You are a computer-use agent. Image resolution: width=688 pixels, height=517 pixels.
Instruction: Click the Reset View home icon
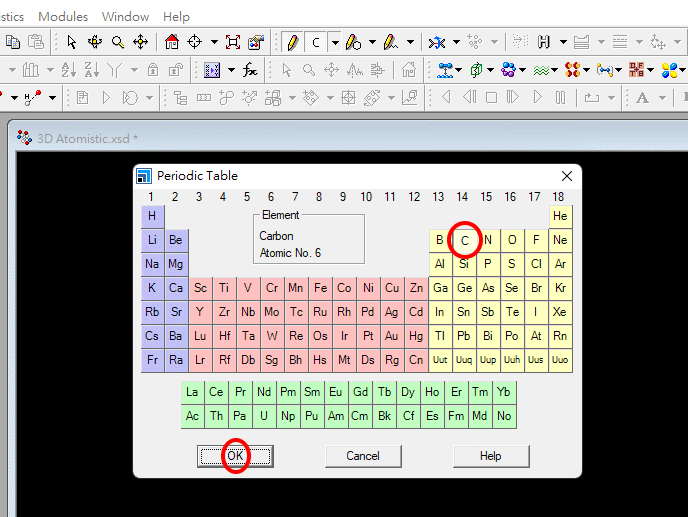click(x=172, y=42)
